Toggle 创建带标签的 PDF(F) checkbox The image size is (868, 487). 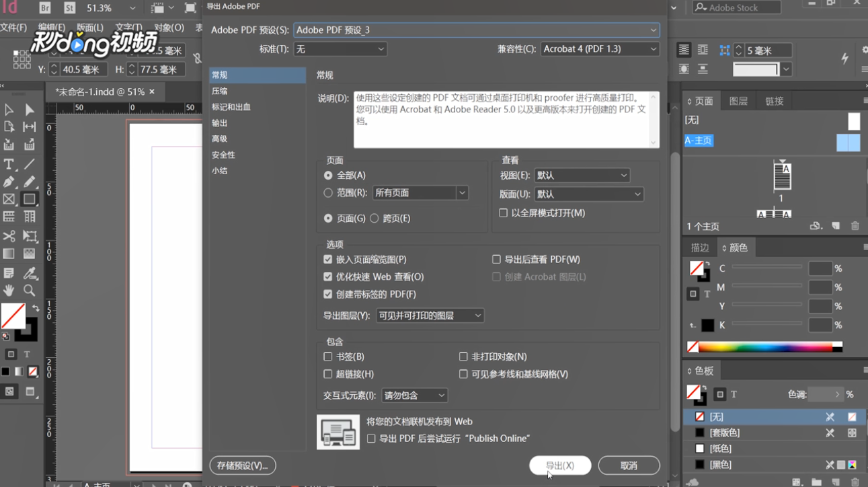(x=328, y=294)
